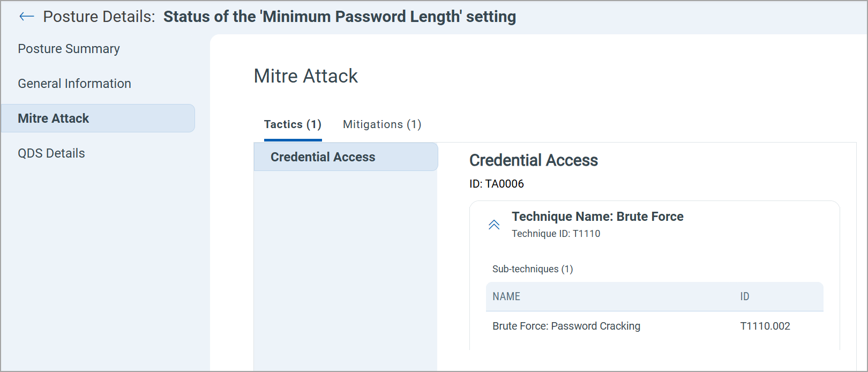Open QDS Details section

[x=51, y=153]
